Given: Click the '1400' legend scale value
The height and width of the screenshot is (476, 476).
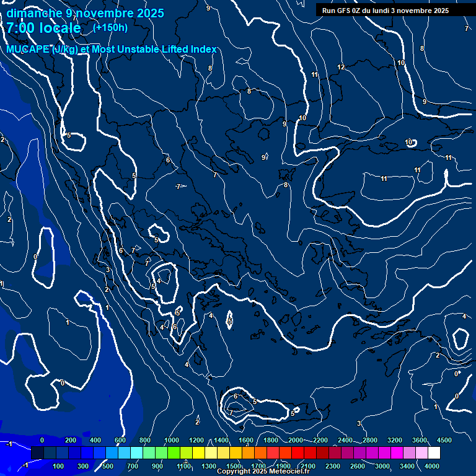Looking at the screenshot, I should 221,440.
